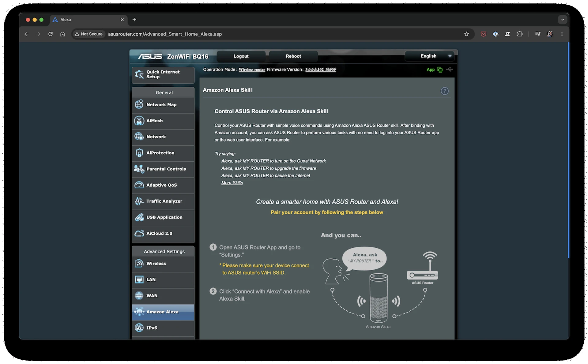Click the Adaptive QoS gauge icon
The height and width of the screenshot is (364, 588).
pyautogui.click(x=139, y=185)
